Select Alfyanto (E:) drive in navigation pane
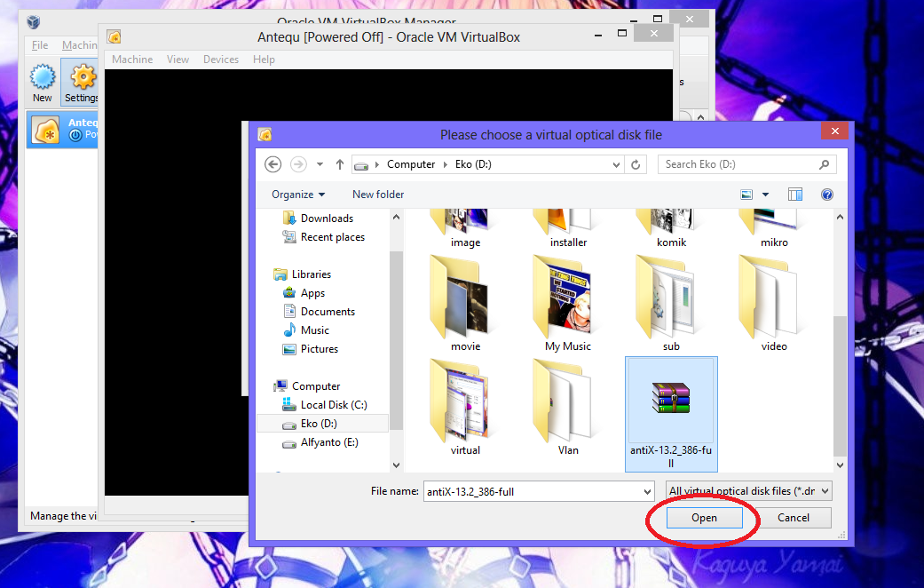This screenshot has height=588, width=924. pyautogui.click(x=328, y=442)
